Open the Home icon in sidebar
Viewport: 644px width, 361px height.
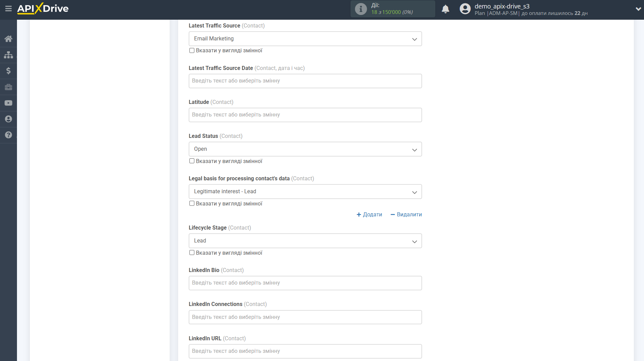click(8, 39)
